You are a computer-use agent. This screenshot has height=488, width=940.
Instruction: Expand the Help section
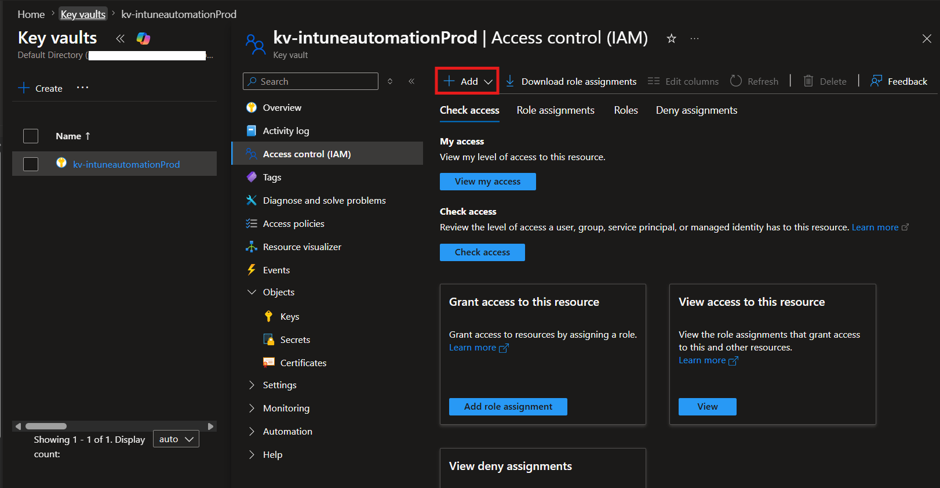click(x=251, y=454)
